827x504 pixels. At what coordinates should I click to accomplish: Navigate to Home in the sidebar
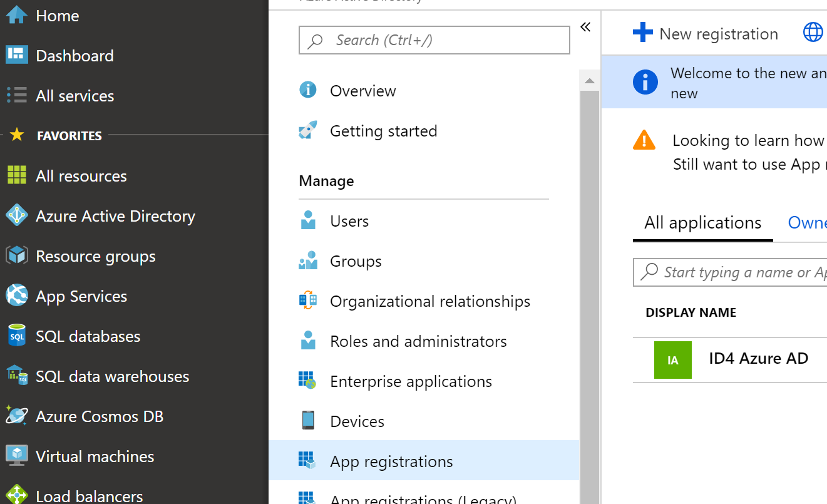(x=58, y=16)
